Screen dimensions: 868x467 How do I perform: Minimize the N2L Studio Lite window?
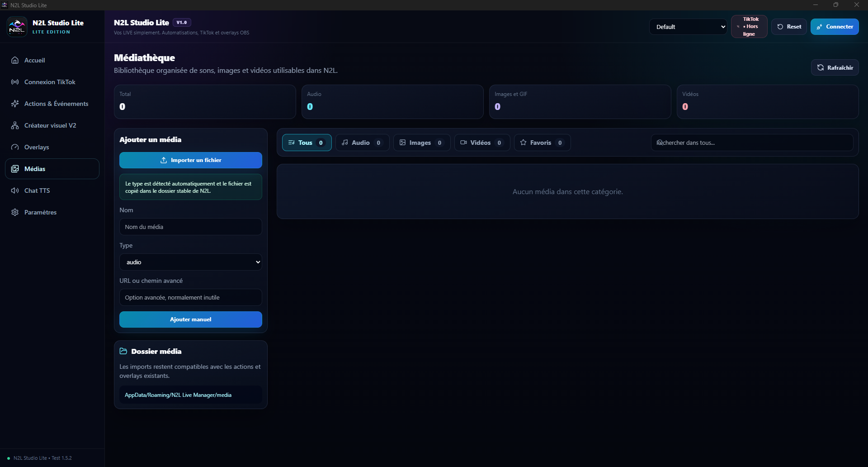point(816,5)
